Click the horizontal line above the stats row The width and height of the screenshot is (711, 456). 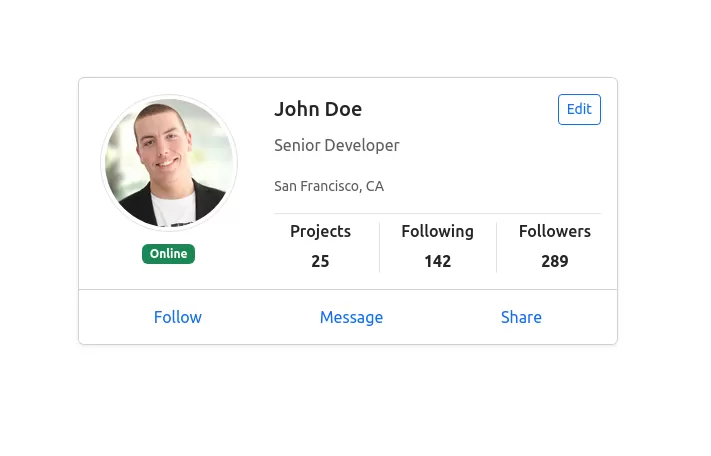(437, 213)
